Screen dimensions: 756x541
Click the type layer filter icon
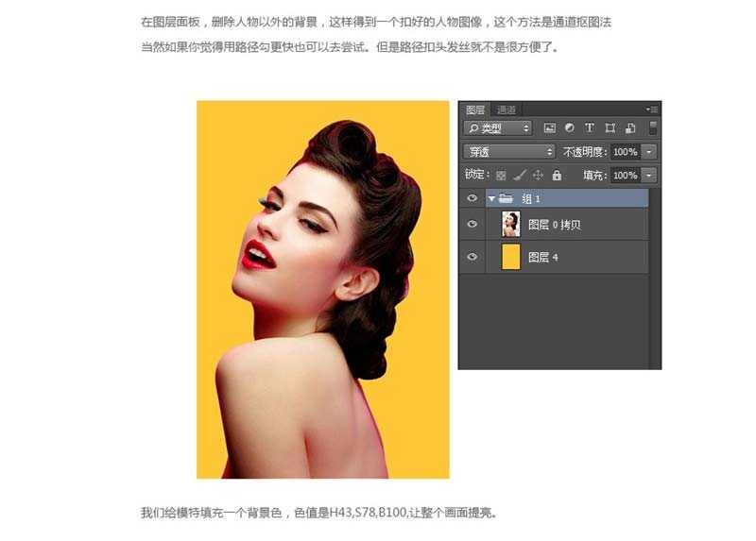point(590,127)
